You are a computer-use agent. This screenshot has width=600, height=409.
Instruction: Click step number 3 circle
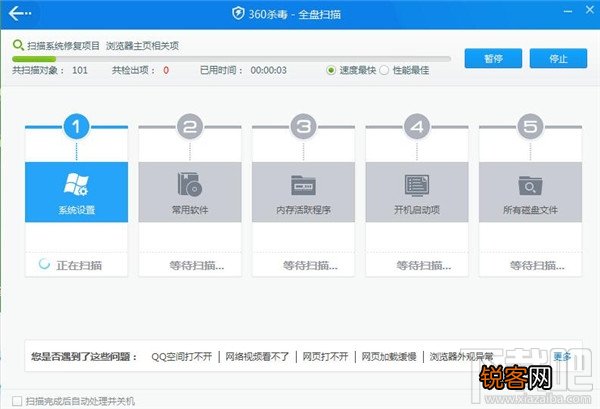303,127
